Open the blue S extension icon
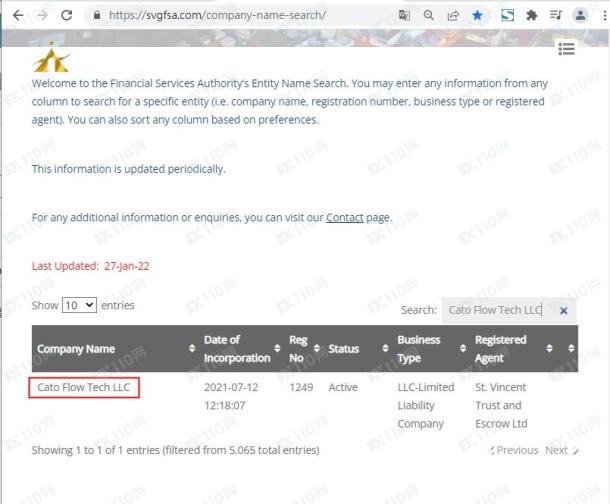 point(507,15)
